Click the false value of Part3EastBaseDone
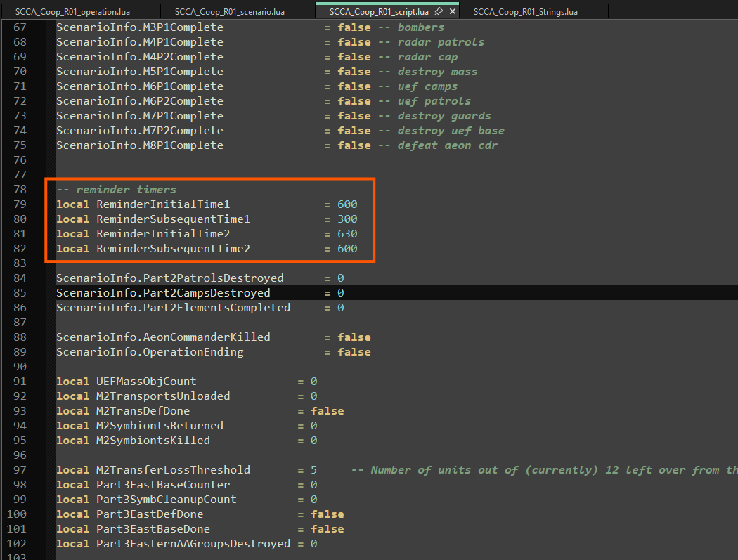Viewport: 738px width, 560px height. pos(327,529)
